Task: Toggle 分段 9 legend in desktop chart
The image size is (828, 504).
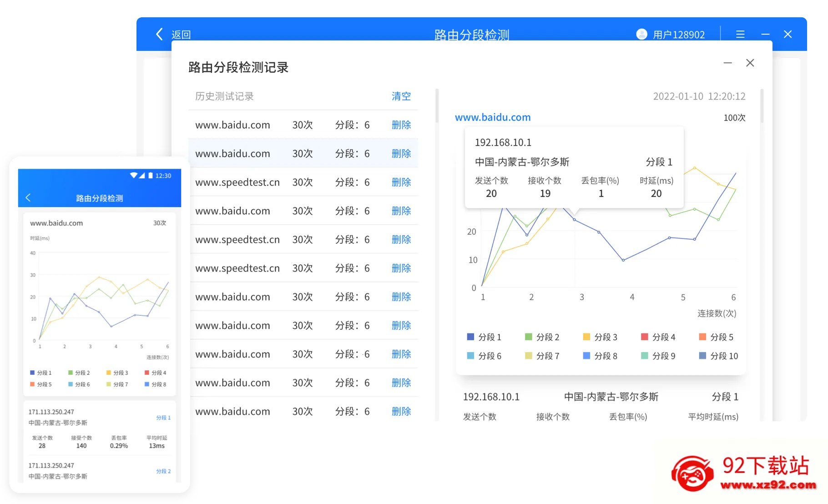Action: [x=658, y=356]
